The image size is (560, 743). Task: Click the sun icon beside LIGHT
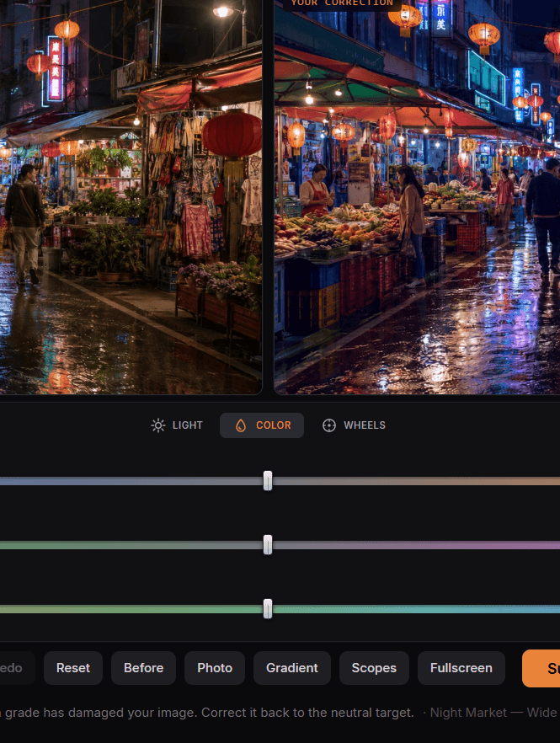158,425
